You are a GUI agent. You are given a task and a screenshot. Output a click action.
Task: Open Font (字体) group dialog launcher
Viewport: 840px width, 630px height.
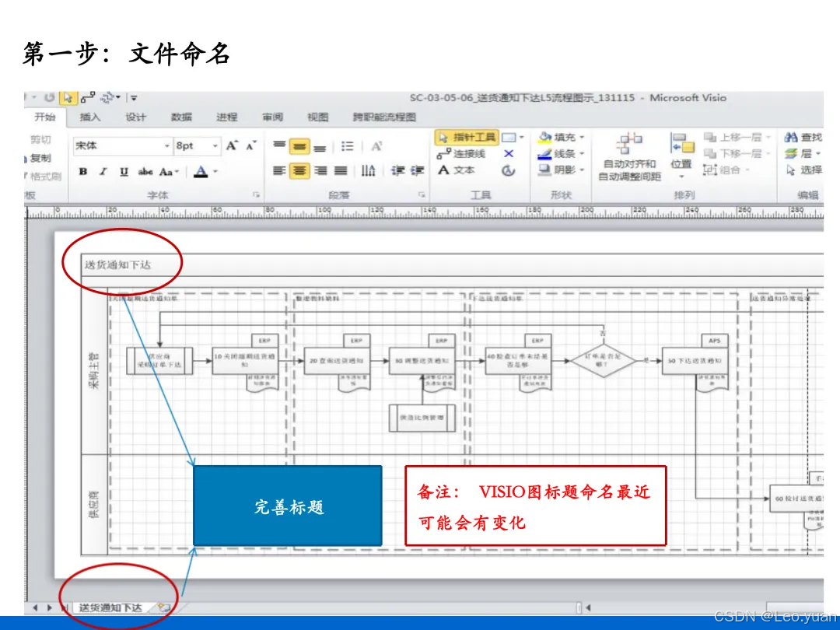(x=256, y=195)
